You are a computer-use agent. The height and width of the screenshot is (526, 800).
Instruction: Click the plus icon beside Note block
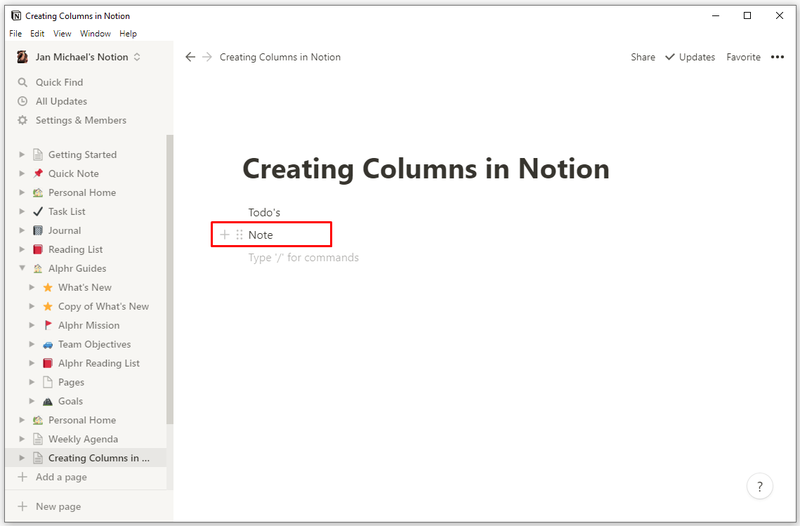pos(224,235)
